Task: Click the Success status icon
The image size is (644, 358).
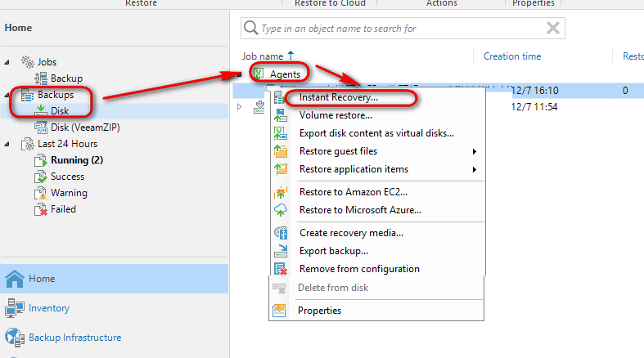Action: pyautogui.click(x=41, y=177)
